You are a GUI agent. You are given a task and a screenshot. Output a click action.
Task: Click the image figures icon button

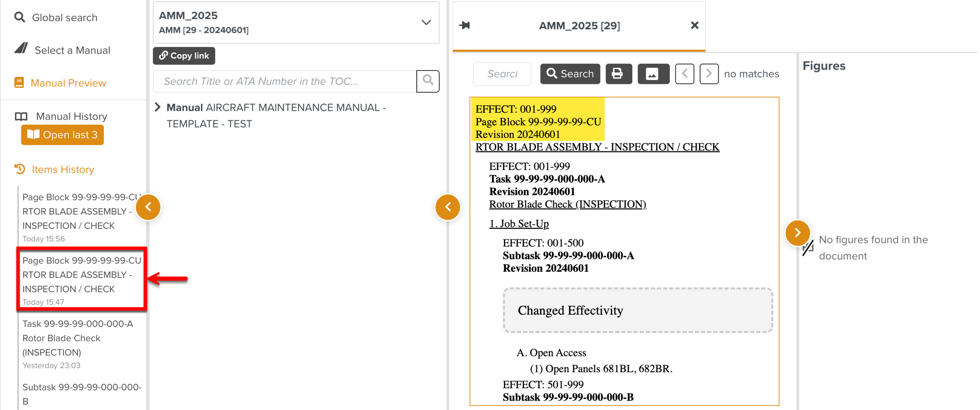652,74
